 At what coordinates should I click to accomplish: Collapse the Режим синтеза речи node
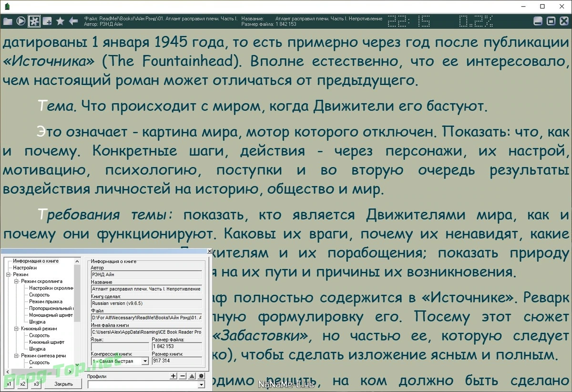(x=16, y=356)
